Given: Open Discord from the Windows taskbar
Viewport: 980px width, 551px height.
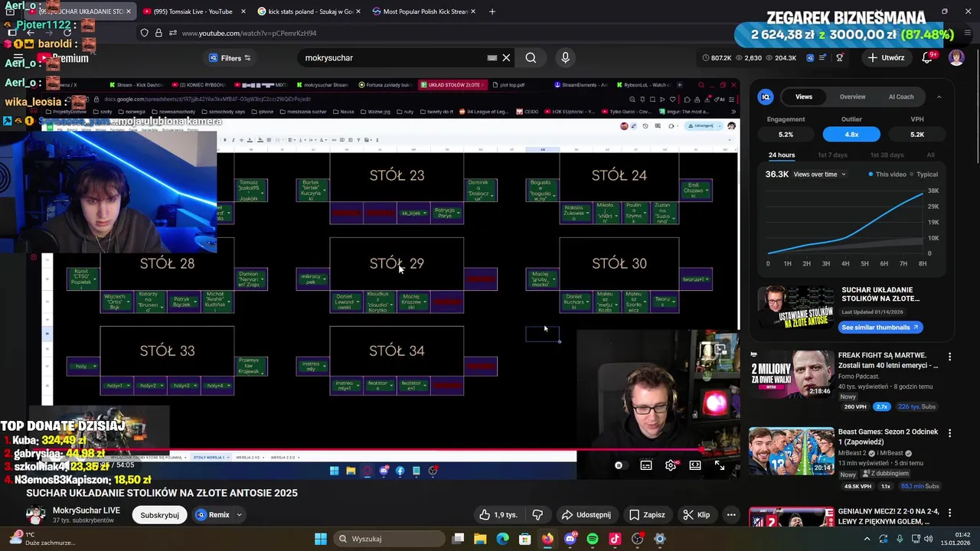Looking at the screenshot, I should tap(570, 539).
